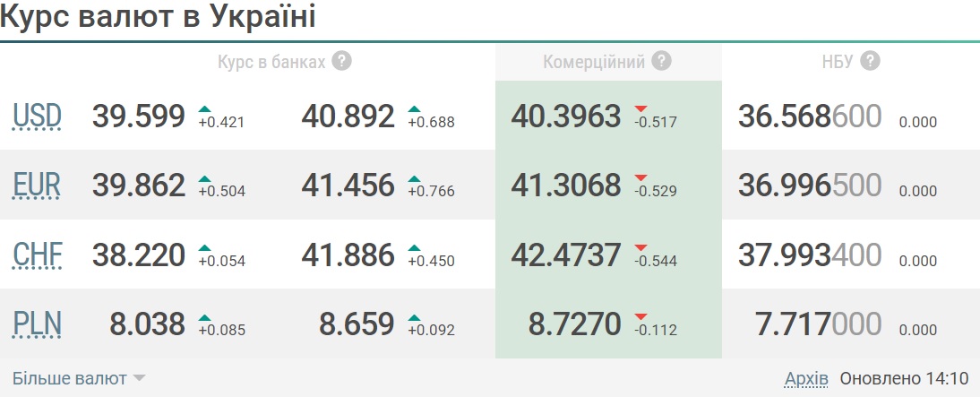980x397 pixels.
Task: Click EUR NBU rate 36.996500
Action: pyautogui.click(x=810, y=185)
